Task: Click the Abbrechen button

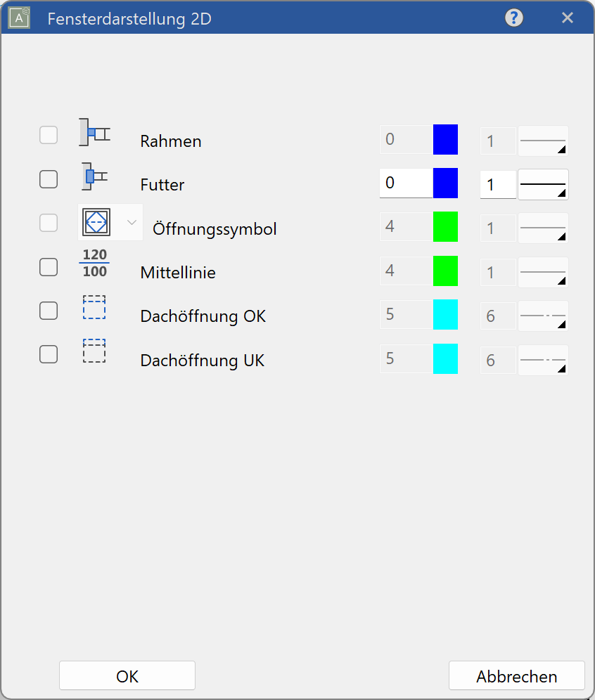Action: [x=517, y=676]
